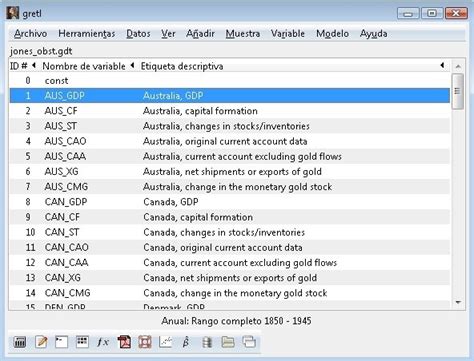Click the open dataset folder icon
Screen dimensions: 474x361
[228, 342]
